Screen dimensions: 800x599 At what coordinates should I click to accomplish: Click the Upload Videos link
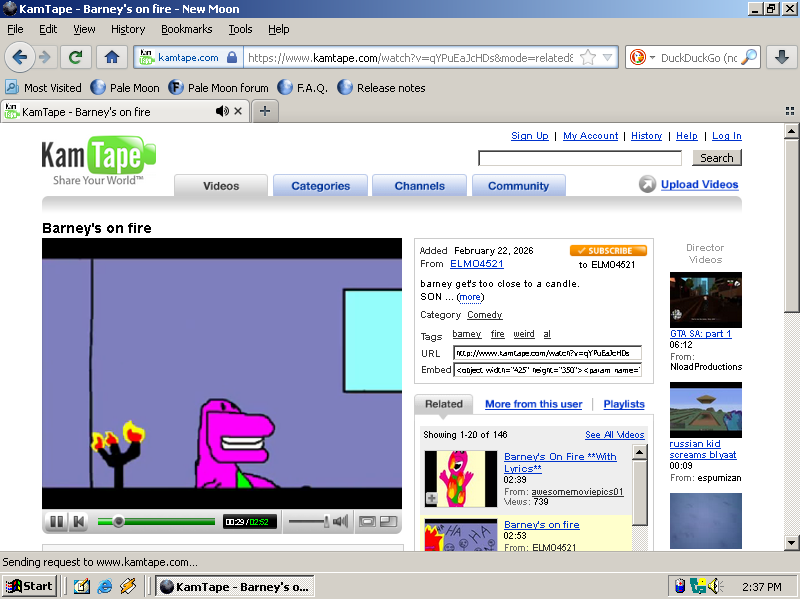coord(699,184)
